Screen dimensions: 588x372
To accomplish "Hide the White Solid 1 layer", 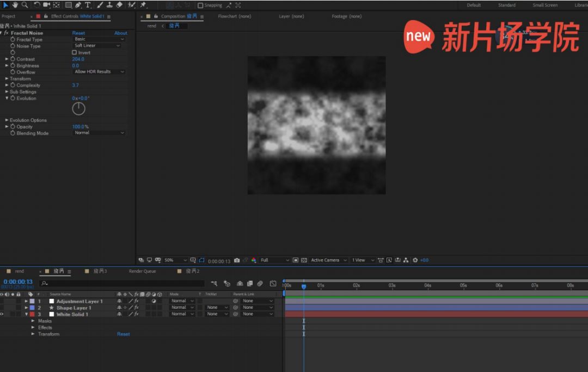I will [2, 314].
